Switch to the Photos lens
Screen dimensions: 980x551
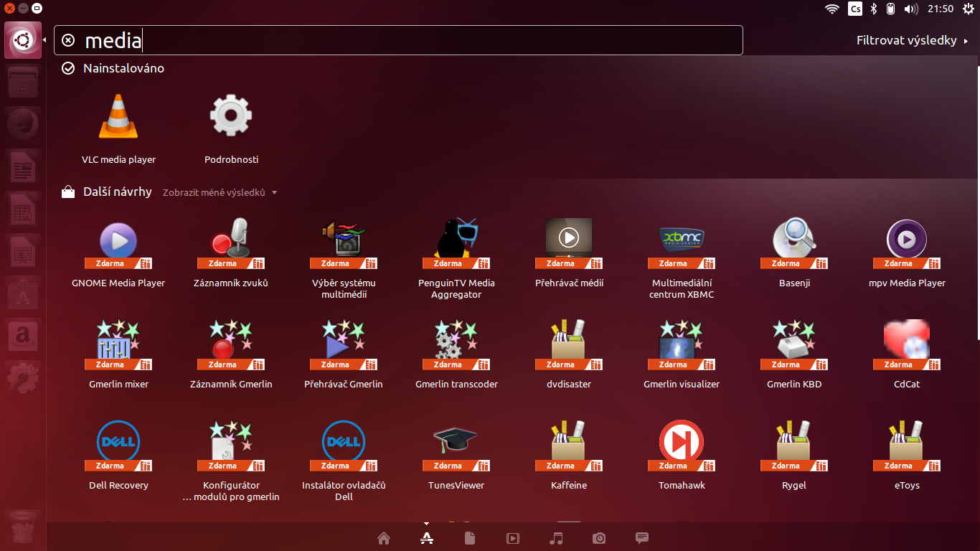point(599,538)
